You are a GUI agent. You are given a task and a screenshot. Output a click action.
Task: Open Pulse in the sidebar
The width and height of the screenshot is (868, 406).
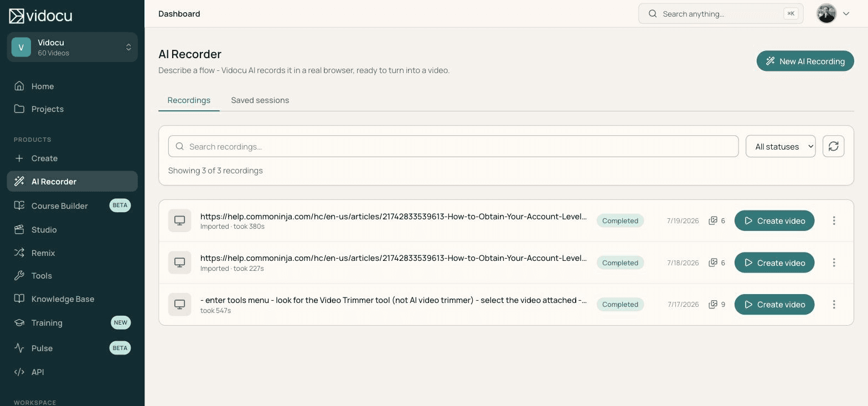(72, 348)
